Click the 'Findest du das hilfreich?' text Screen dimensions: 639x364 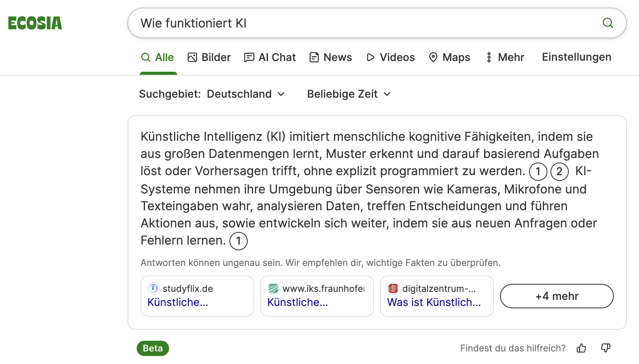513,348
